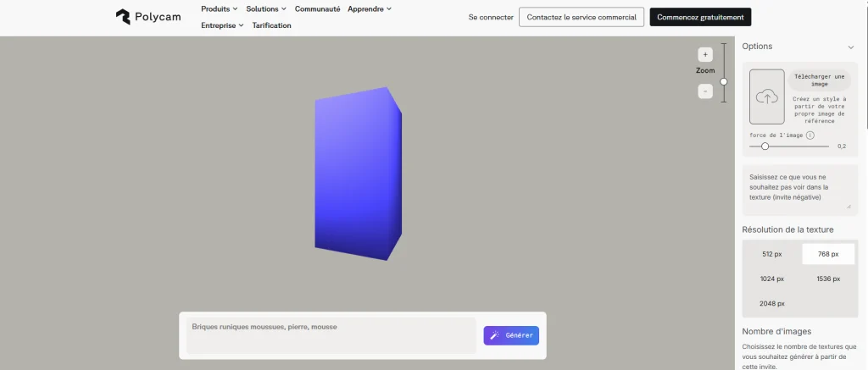
Task: Click the blue 3D block preview
Action: point(357,174)
